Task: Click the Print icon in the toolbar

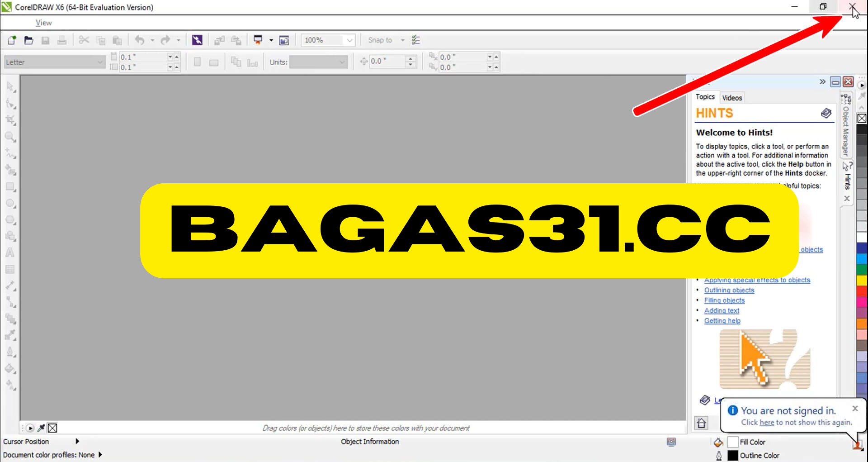Action: pos(62,40)
